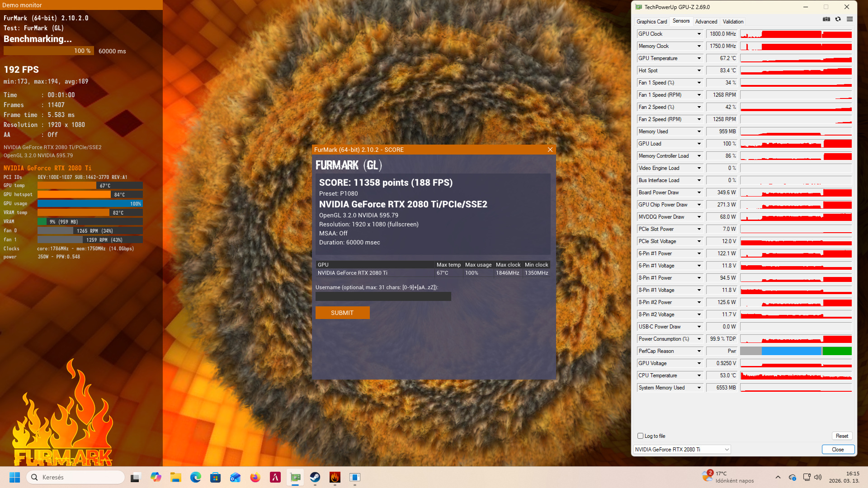Switch to the Advanced tab
Screen dimensions: 868x488
(706, 22)
